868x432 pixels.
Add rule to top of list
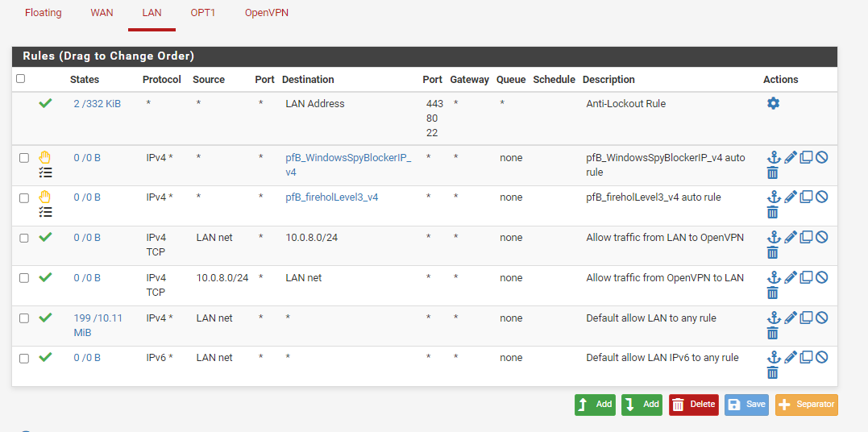point(595,405)
